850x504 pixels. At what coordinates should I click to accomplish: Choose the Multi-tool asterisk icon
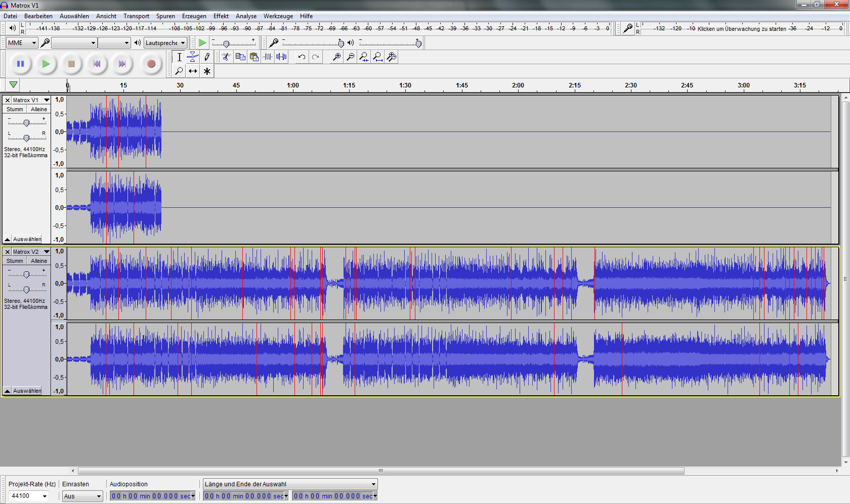[207, 71]
